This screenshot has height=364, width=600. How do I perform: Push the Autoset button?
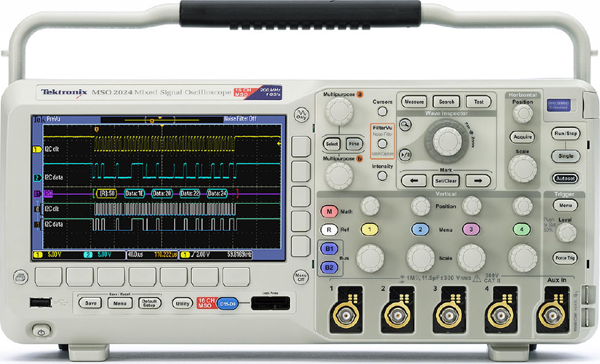pos(565,178)
